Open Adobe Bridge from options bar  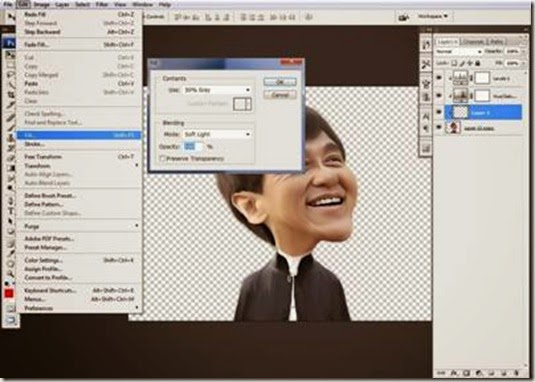(404, 17)
